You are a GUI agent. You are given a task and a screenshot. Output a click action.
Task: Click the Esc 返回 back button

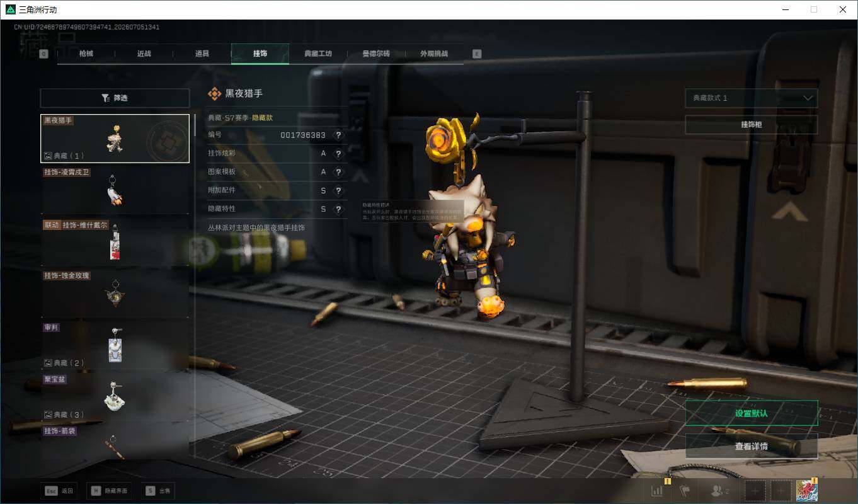coord(60,491)
